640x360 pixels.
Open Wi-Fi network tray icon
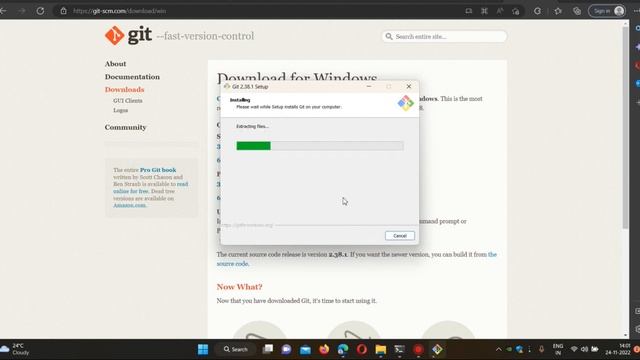(574, 349)
